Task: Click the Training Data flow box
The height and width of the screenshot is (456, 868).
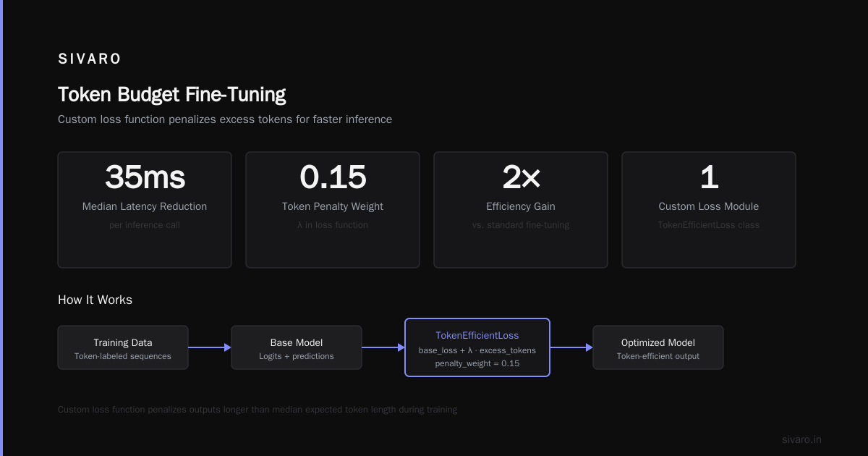Action: click(123, 347)
